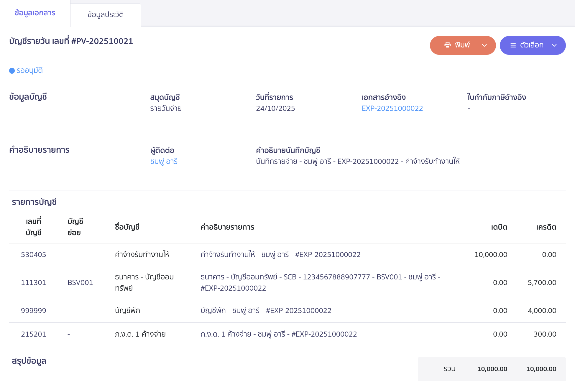Click the เดบิต column header
This screenshot has width=575, height=392.
tap(499, 227)
